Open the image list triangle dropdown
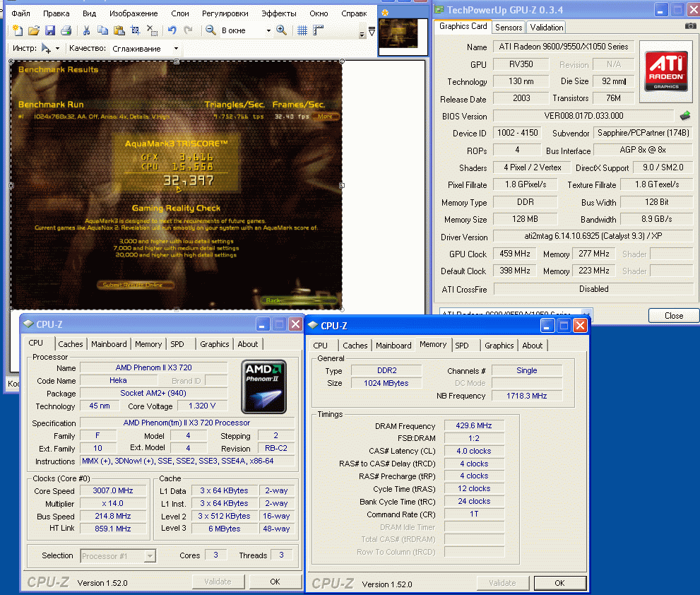 tap(372, 31)
